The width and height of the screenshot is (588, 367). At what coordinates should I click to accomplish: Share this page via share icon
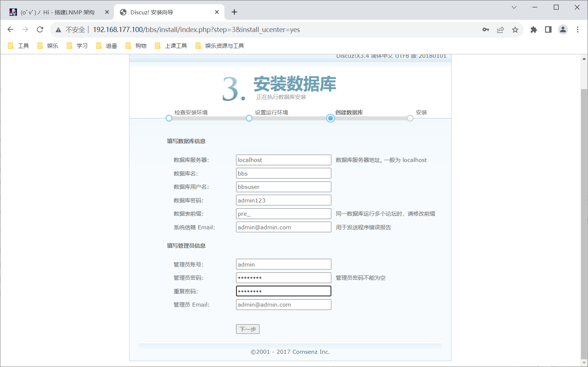(x=500, y=30)
